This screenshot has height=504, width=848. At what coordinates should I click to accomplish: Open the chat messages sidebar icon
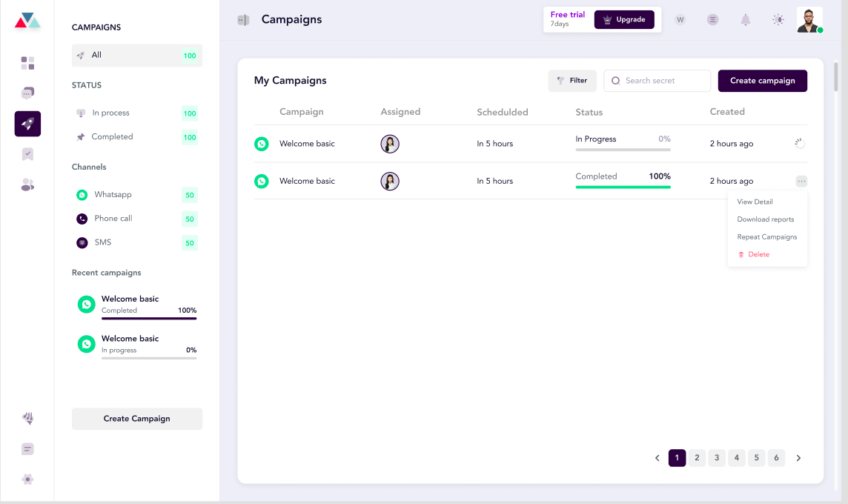click(27, 93)
